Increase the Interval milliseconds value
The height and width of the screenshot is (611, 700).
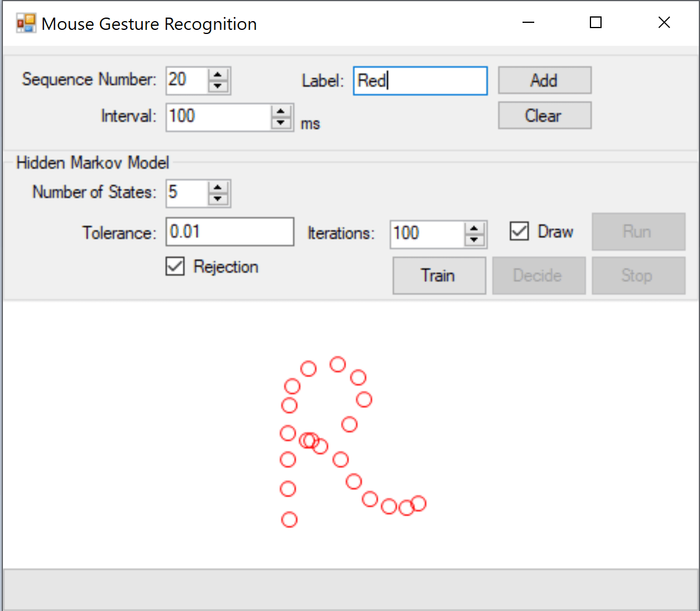click(x=282, y=111)
